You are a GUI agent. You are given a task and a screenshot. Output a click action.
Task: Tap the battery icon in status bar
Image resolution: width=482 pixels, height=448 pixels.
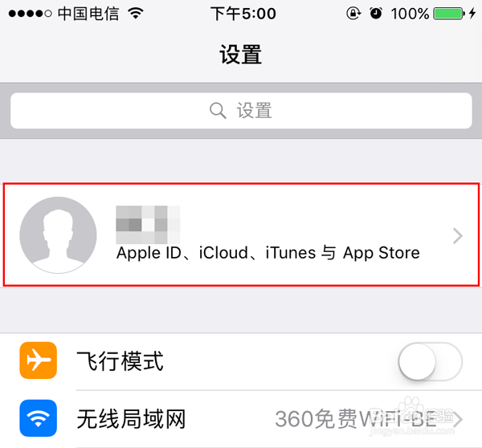[x=449, y=14]
